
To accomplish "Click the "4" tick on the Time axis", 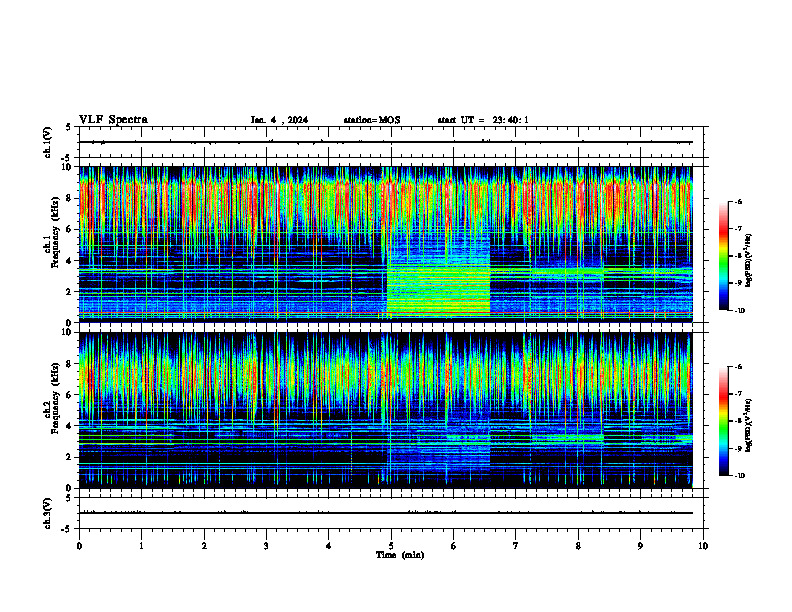I will tap(329, 546).
